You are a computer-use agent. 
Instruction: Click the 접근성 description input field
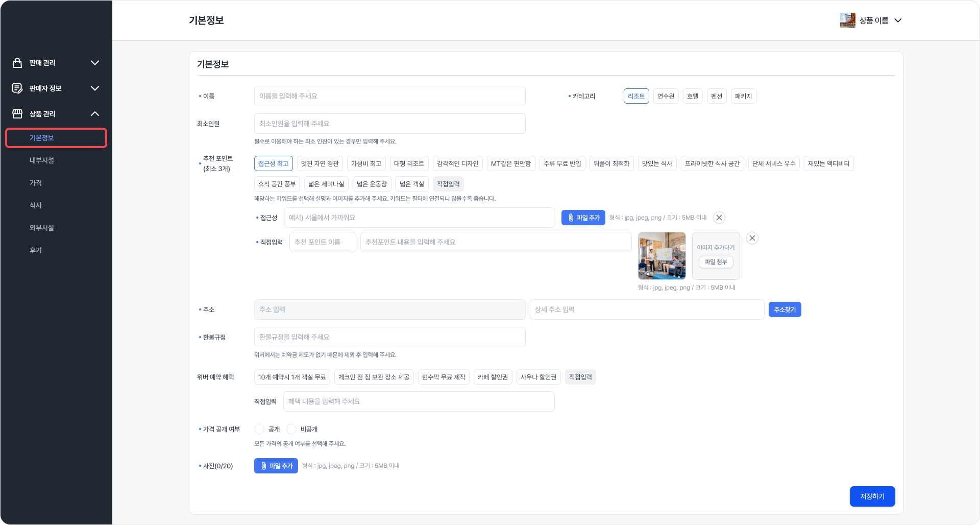(420, 218)
